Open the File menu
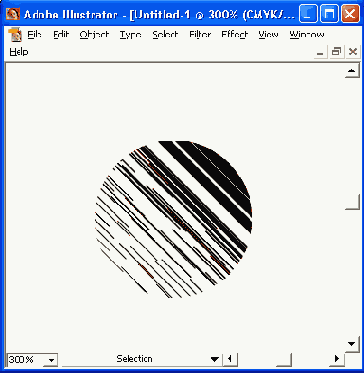This screenshot has width=364, height=373. click(x=34, y=35)
